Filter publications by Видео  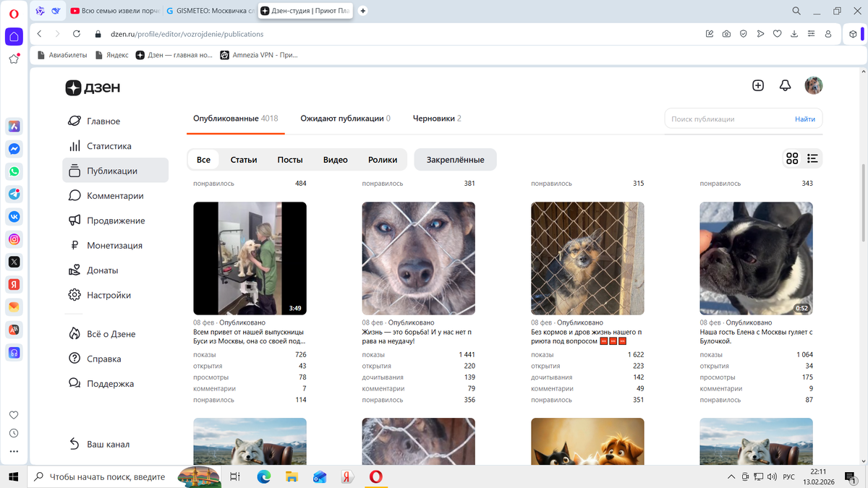[336, 160]
